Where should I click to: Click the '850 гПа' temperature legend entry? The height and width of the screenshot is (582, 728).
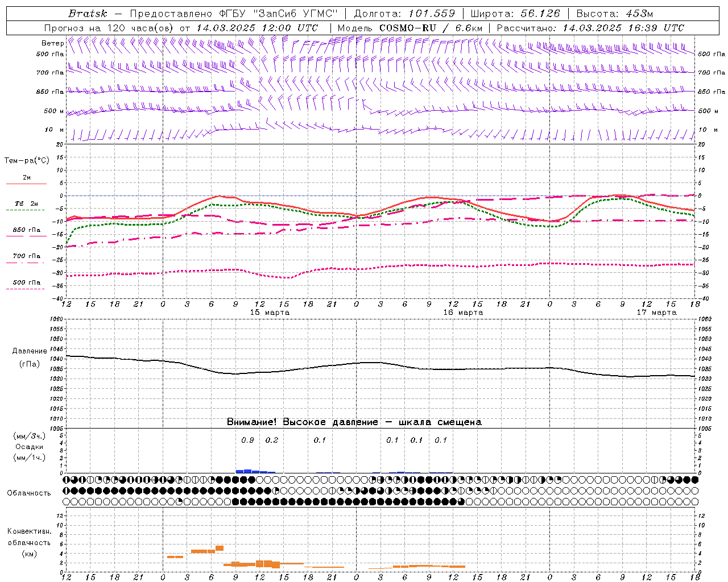(x=27, y=230)
